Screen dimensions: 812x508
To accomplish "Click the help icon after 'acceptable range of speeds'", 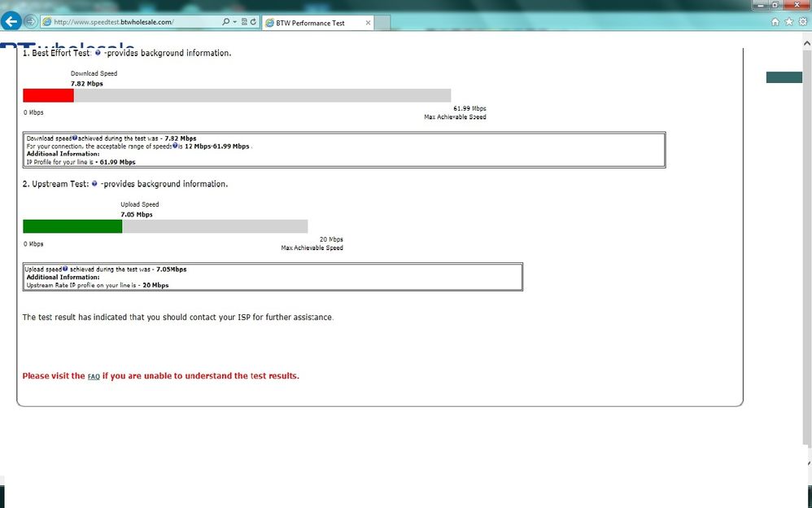I will [175, 146].
